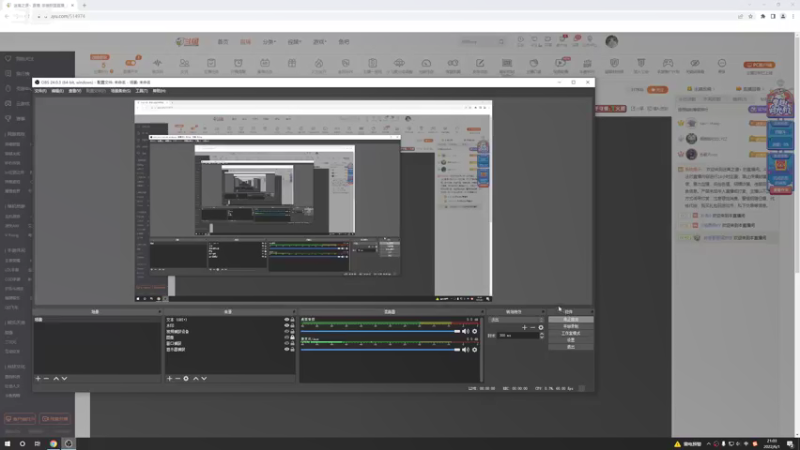Open the 文件(F) menu in OBS
Screen dimensions: 800x450
(x=40, y=91)
